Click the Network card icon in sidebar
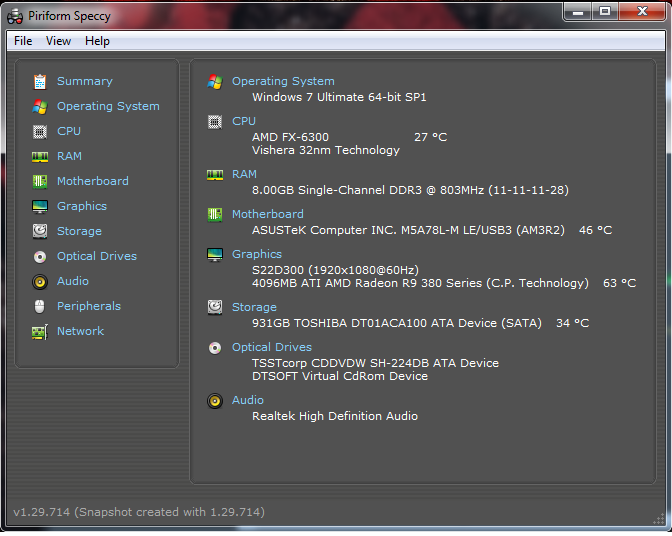This screenshot has width=672, height=536. 40,332
